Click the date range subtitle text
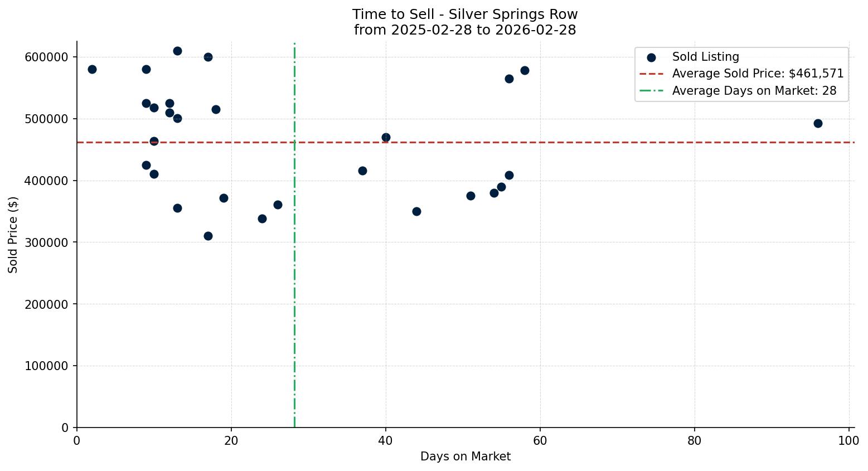 pyautogui.click(x=465, y=30)
